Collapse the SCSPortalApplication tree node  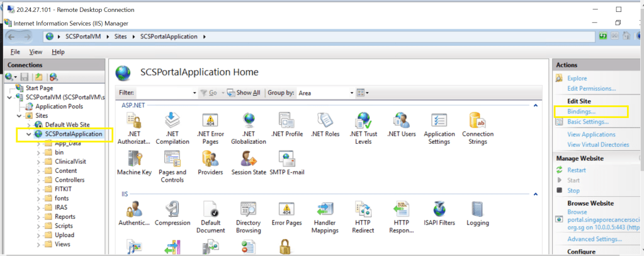tap(28, 134)
